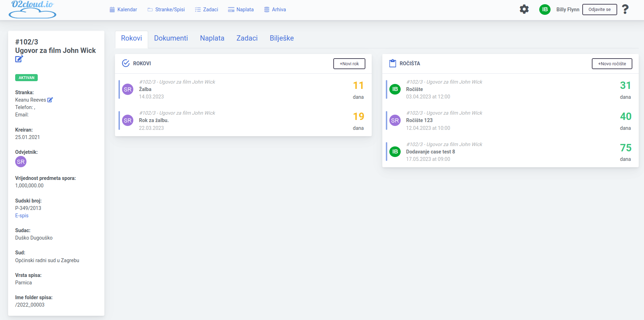Add a deadline with +Novi rok
Viewport: 644px width, 320px height.
349,64
